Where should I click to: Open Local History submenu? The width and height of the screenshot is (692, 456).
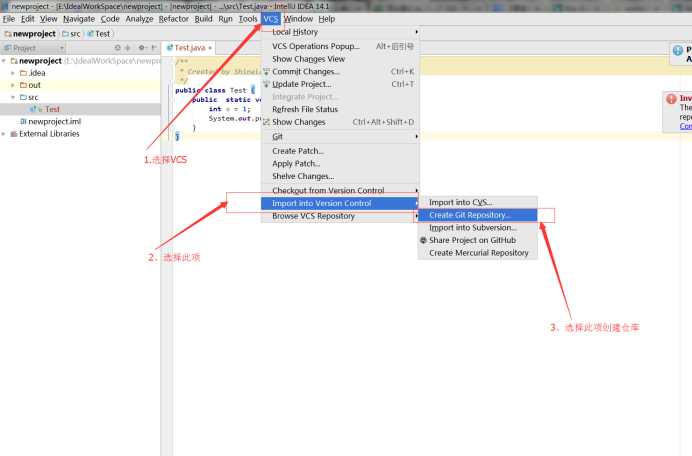(x=340, y=32)
